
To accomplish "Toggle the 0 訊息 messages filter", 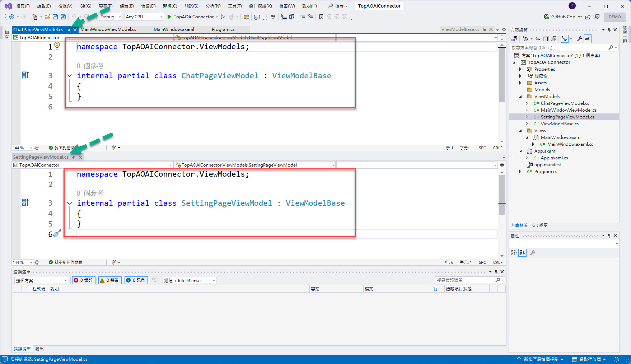I will 136,280.
